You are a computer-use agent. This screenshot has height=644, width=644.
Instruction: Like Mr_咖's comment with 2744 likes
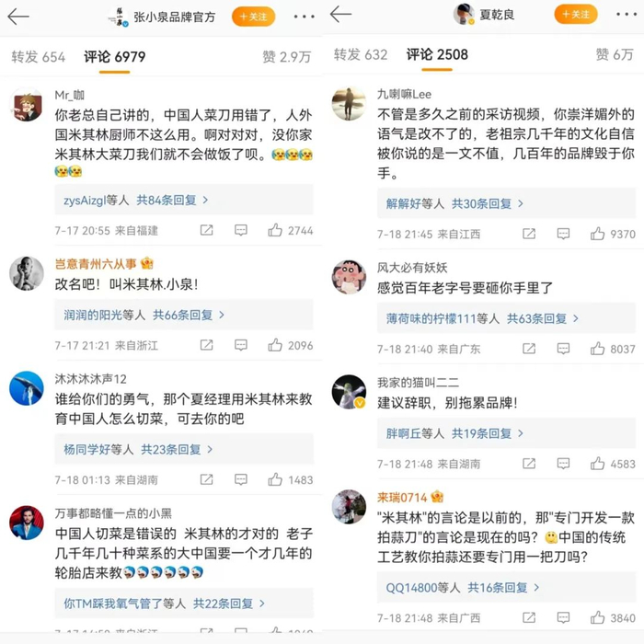(x=275, y=230)
